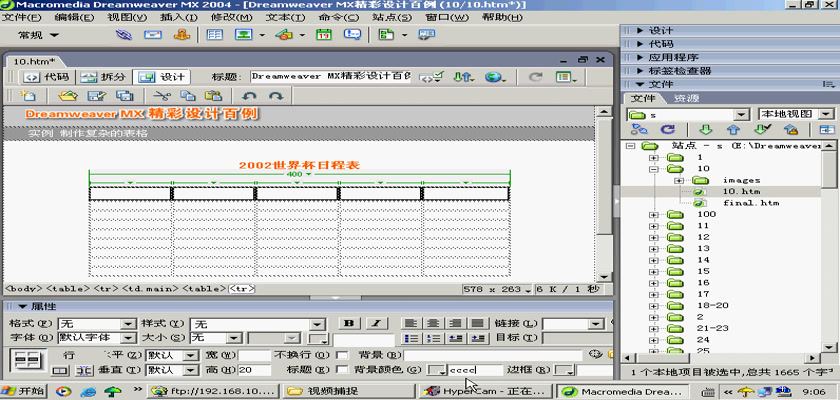This screenshot has height=400, width=840.
Task: Click the Templates insert icon
Action: 386,35
